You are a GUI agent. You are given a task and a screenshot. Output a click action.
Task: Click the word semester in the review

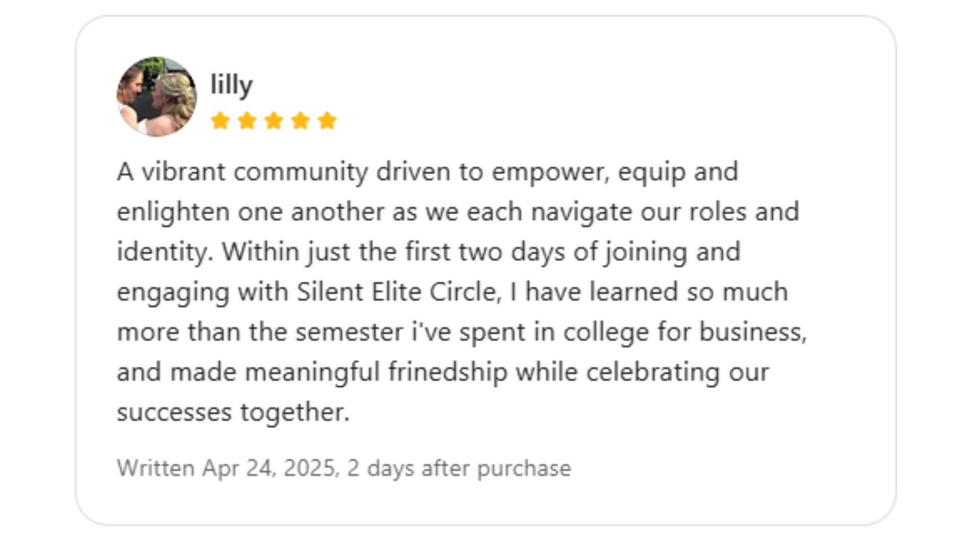349,332
